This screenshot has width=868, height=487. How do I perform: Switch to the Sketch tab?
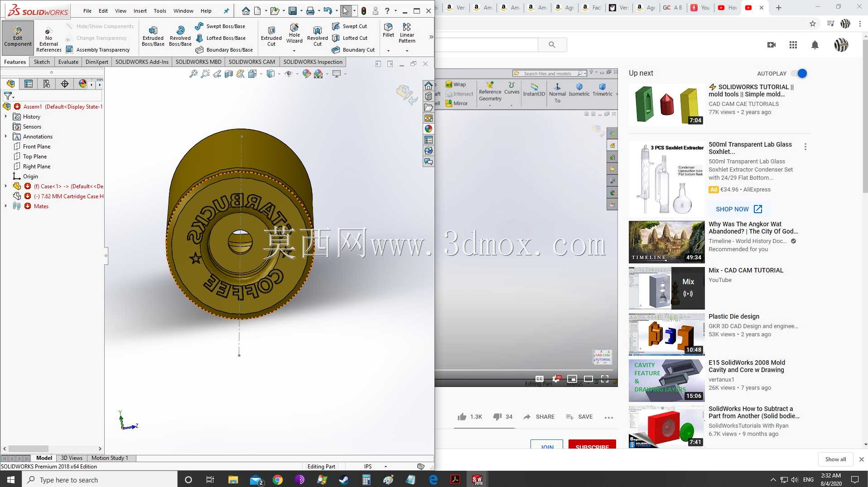coord(42,62)
